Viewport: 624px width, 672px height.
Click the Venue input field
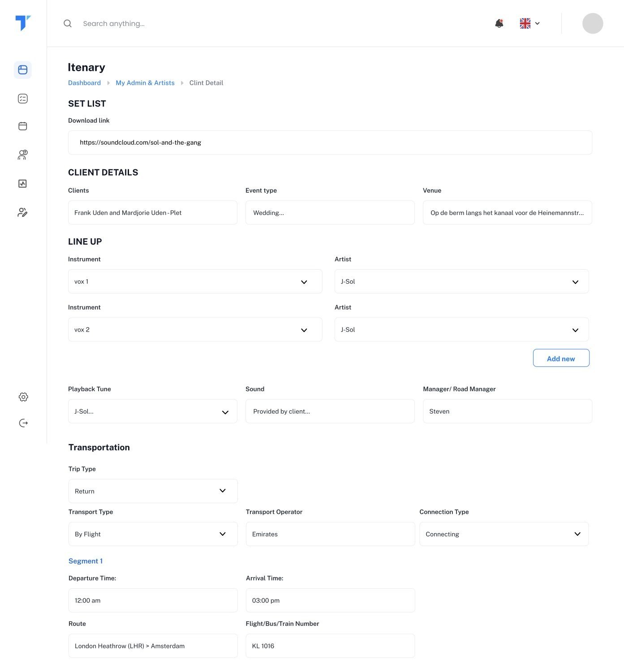(x=508, y=212)
